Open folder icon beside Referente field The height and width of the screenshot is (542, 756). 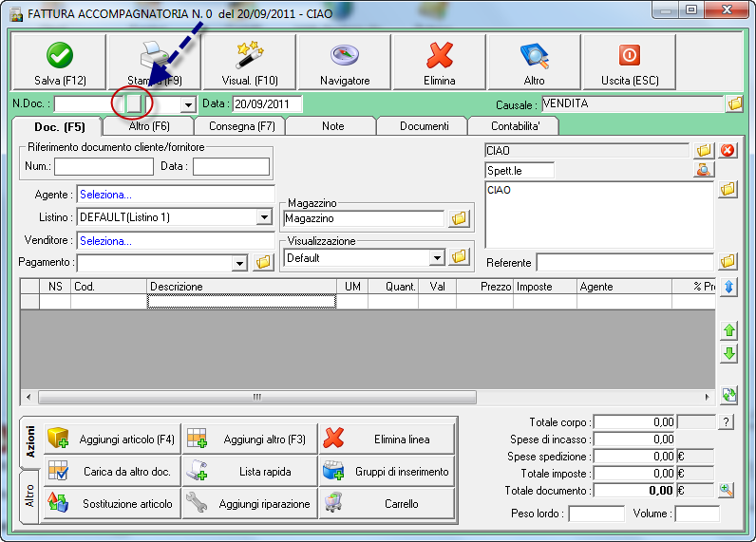click(x=728, y=262)
